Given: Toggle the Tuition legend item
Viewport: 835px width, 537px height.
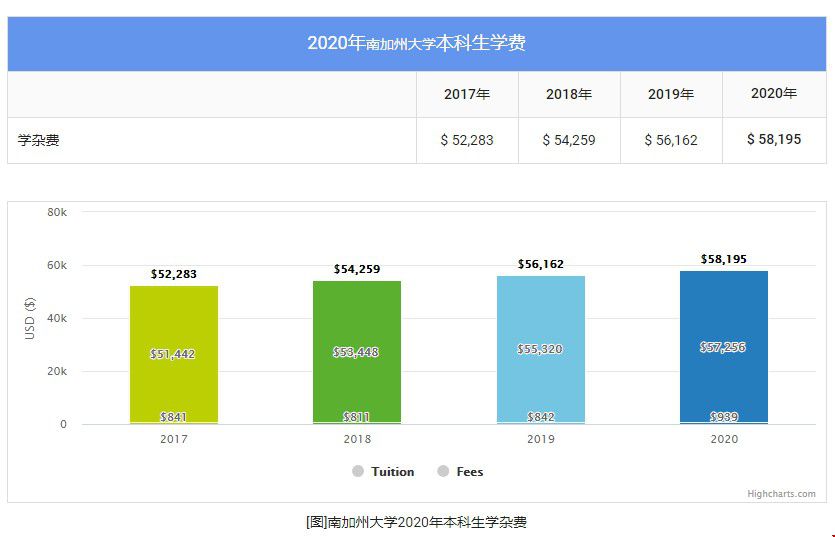Looking at the screenshot, I should (x=383, y=471).
